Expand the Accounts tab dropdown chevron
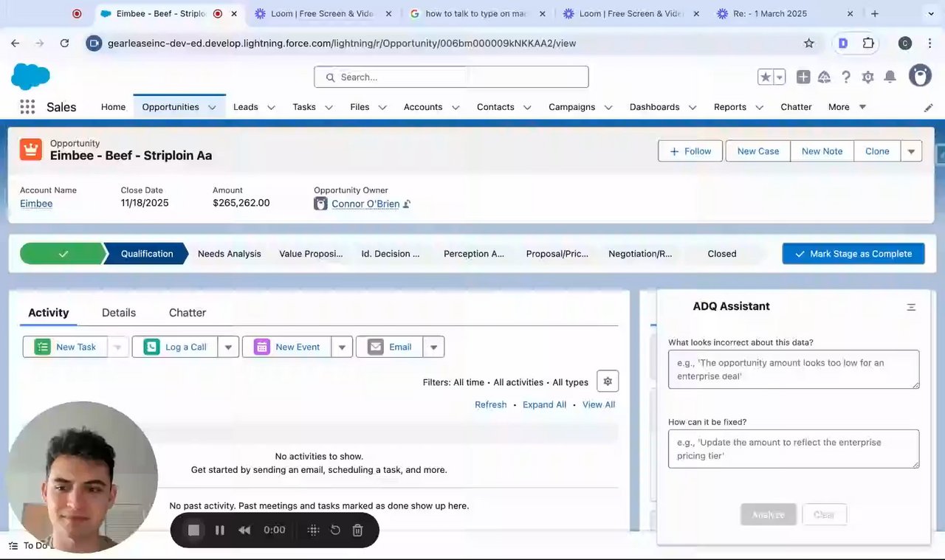The height and width of the screenshot is (560, 945). [456, 108]
